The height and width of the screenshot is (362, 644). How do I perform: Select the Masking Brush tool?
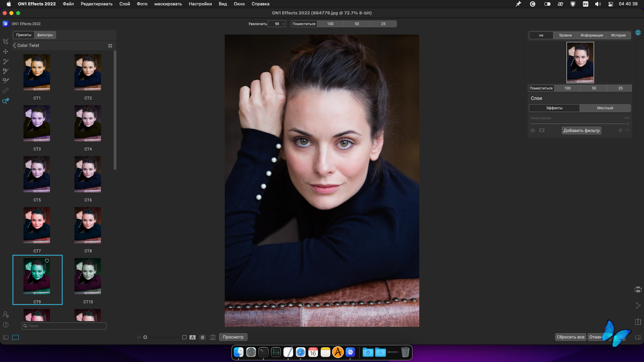coord(5,71)
